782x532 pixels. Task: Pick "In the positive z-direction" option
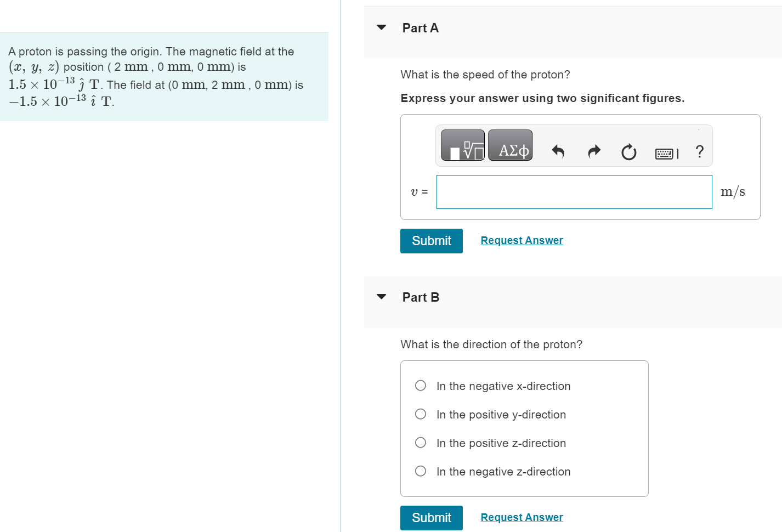pyautogui.click(x=421, y=443)
